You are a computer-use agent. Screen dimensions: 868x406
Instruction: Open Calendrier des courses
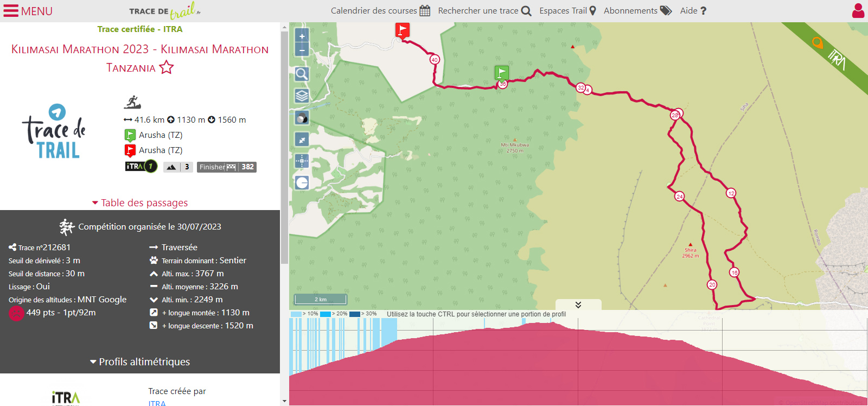(x=380, y=11)
